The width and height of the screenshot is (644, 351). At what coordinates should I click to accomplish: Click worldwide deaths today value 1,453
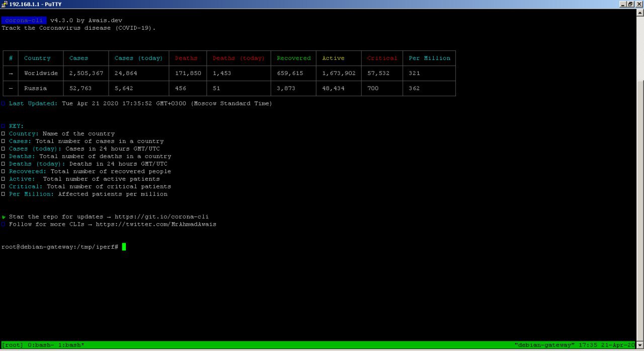(222, 74)
